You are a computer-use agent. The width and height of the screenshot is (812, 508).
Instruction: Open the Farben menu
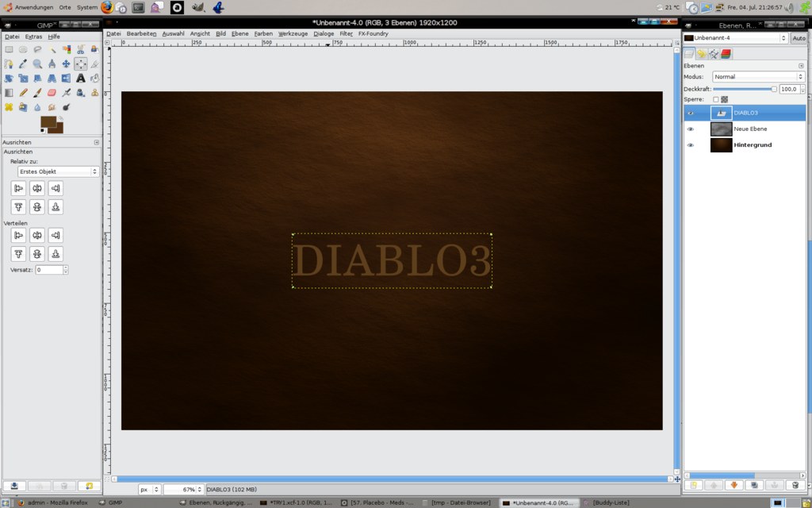point(263,33)
